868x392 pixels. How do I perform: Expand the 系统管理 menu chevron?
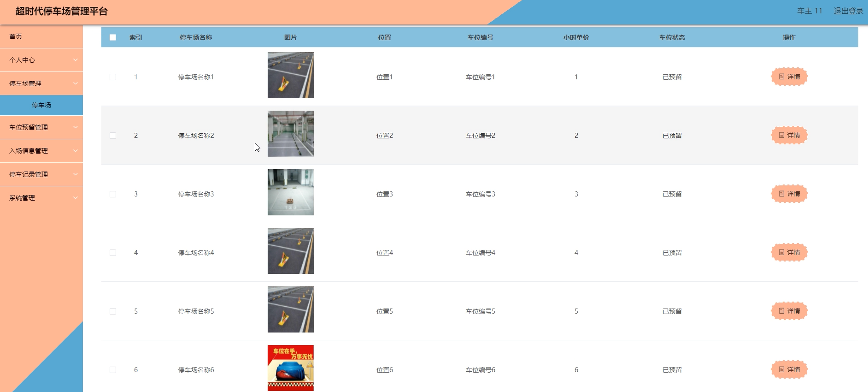[x=76, y=198]
